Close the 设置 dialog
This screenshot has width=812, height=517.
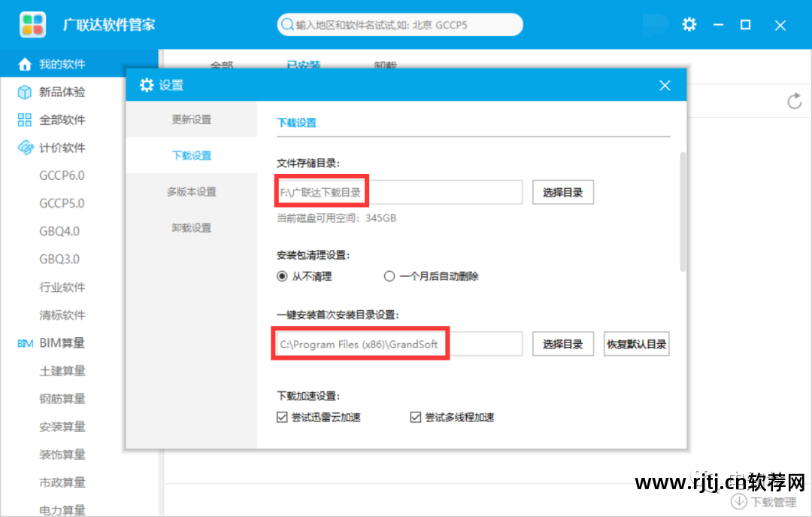[x=665, y=86]
